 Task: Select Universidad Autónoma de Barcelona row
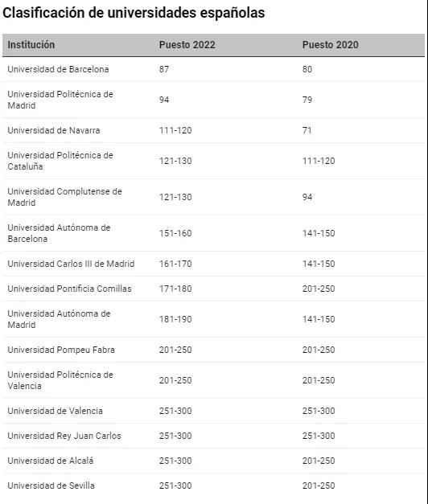click(213, 233)
